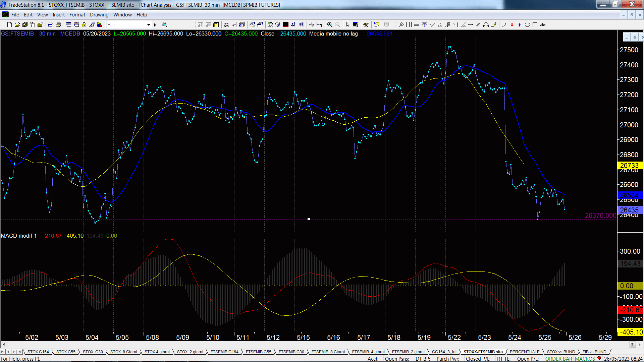The width and height of the screenshot is (644, 362).
Task: Switch to STOX 2 giorni tab
Action: click(x=190, y=352)
